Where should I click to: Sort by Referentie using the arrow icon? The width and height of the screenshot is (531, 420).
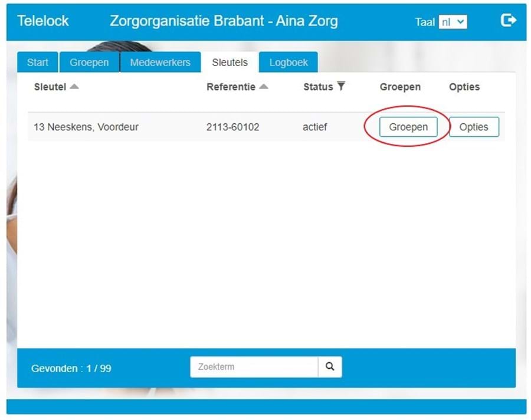pos(263,87)
